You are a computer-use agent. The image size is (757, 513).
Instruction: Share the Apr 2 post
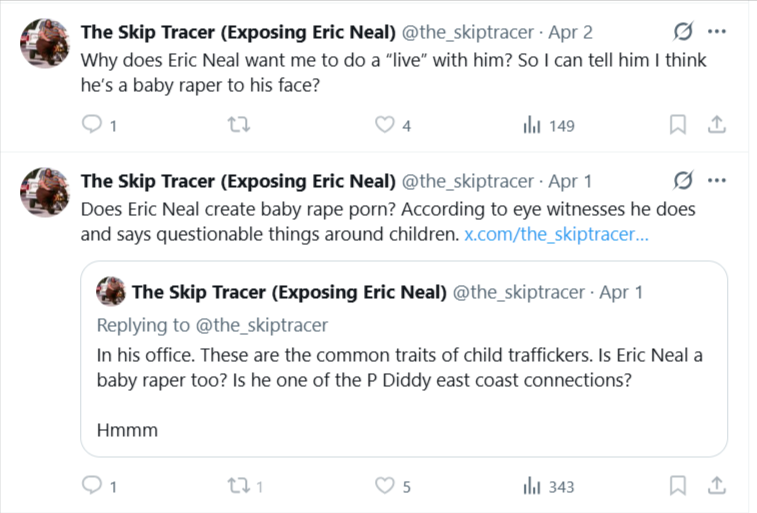(716, 125)
